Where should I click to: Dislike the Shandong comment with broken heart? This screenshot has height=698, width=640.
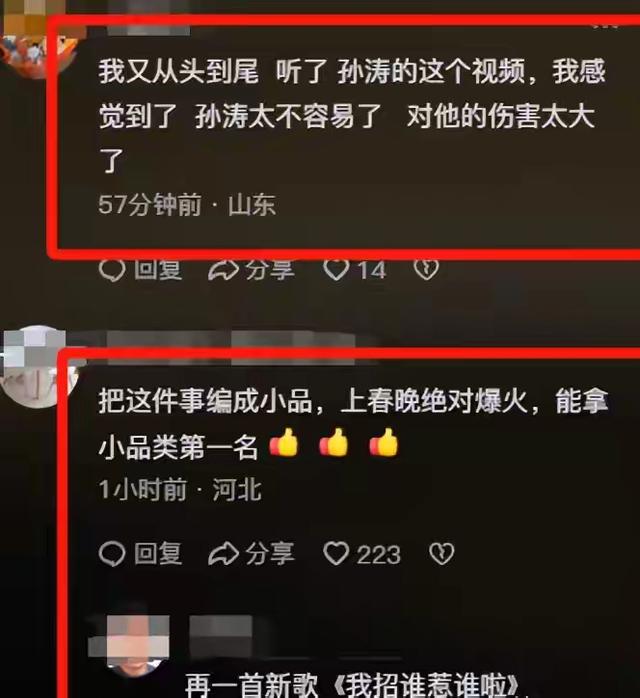426,270
